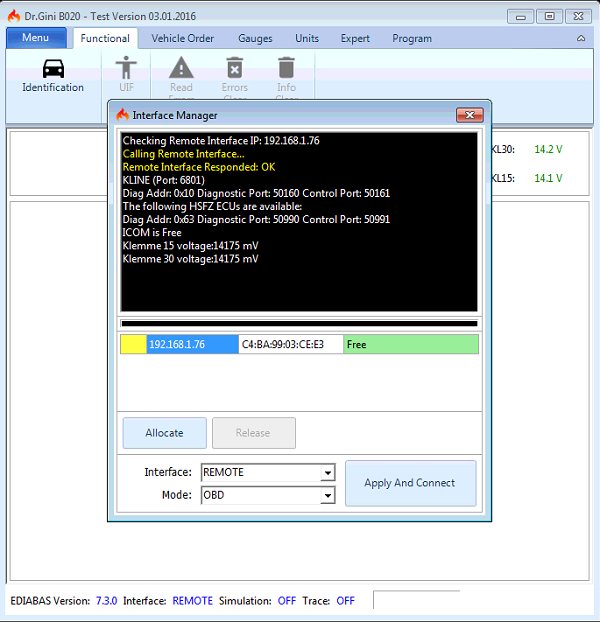600x622 pixels.
Task: Select the 192.168.1.76 interface entry
Action: (192, 344)
